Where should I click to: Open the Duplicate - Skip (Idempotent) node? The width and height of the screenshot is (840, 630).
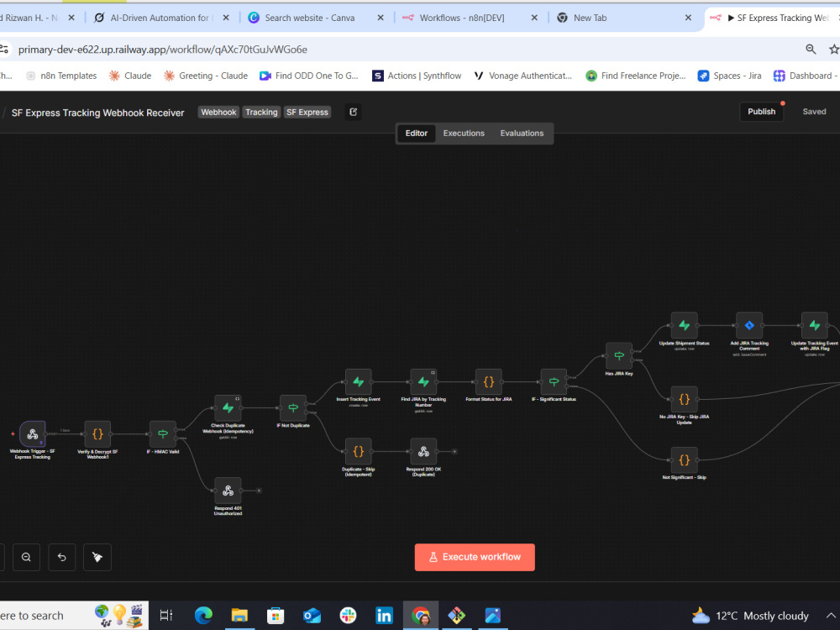(x=359, y=452)
